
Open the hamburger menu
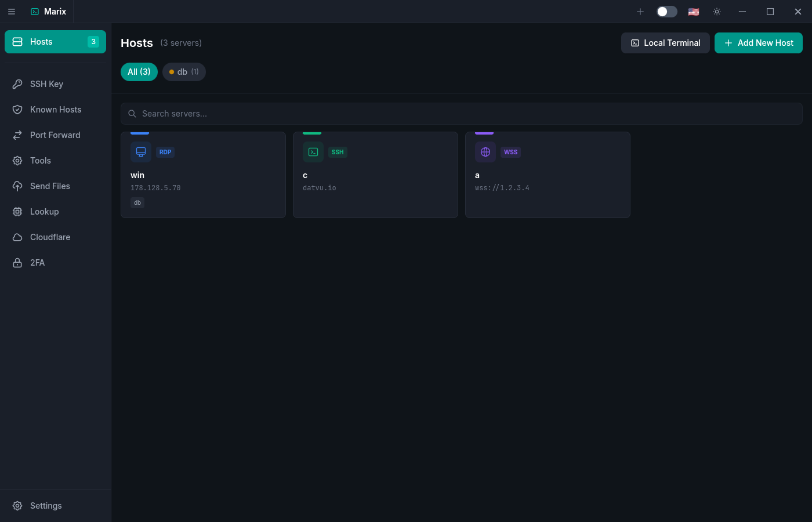(12, 11)
